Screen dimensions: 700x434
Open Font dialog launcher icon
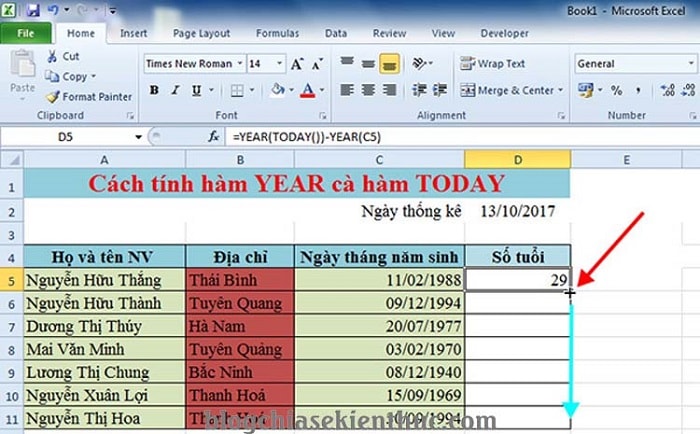click(323, 116)
